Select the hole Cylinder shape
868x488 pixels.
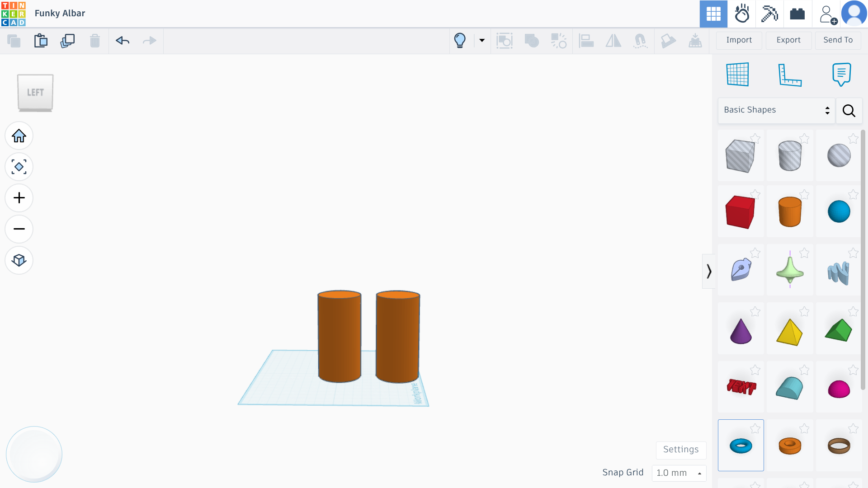790,156
